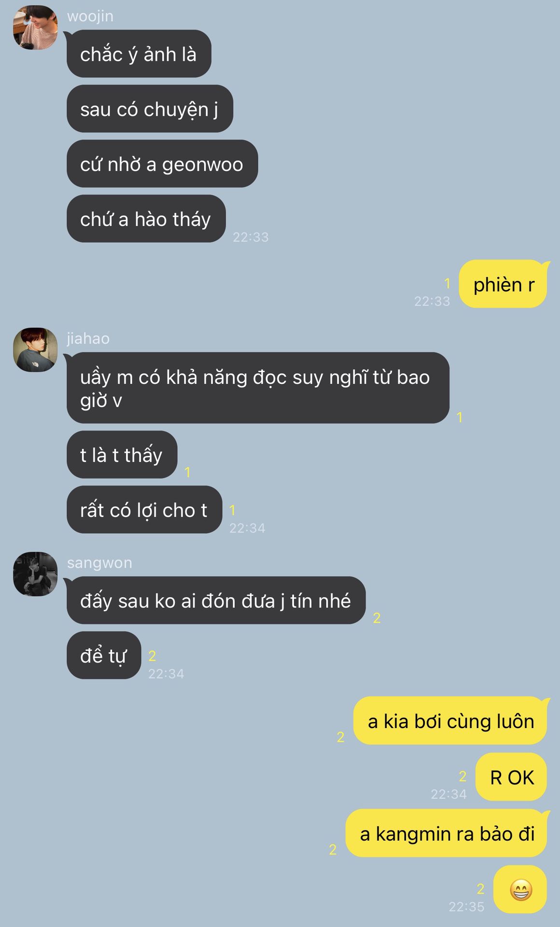Tap the sangwon sender name
The width and height of the screenshot is (560, 927).
coord(99,563)
